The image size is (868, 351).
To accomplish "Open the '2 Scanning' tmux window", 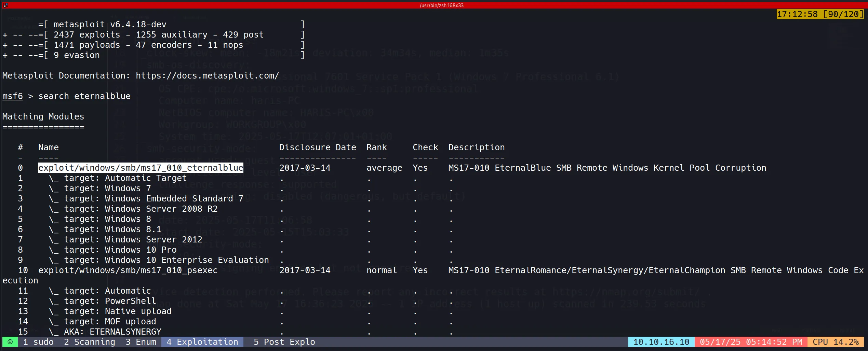I will (x=90, y=342).
